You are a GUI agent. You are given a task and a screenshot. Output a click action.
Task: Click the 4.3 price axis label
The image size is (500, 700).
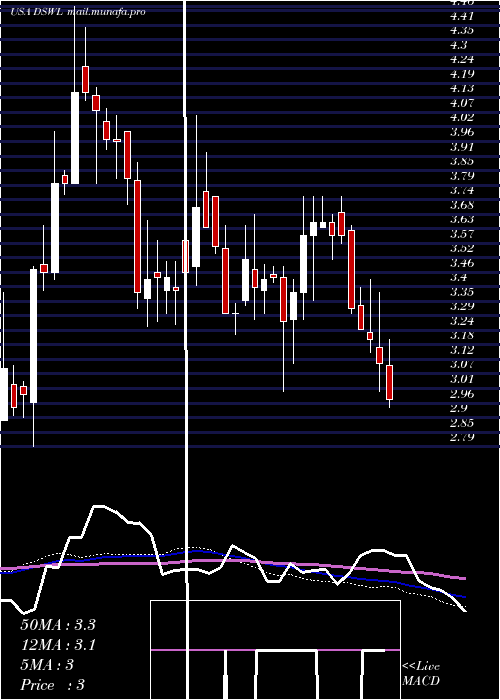[x=459, y=45]
